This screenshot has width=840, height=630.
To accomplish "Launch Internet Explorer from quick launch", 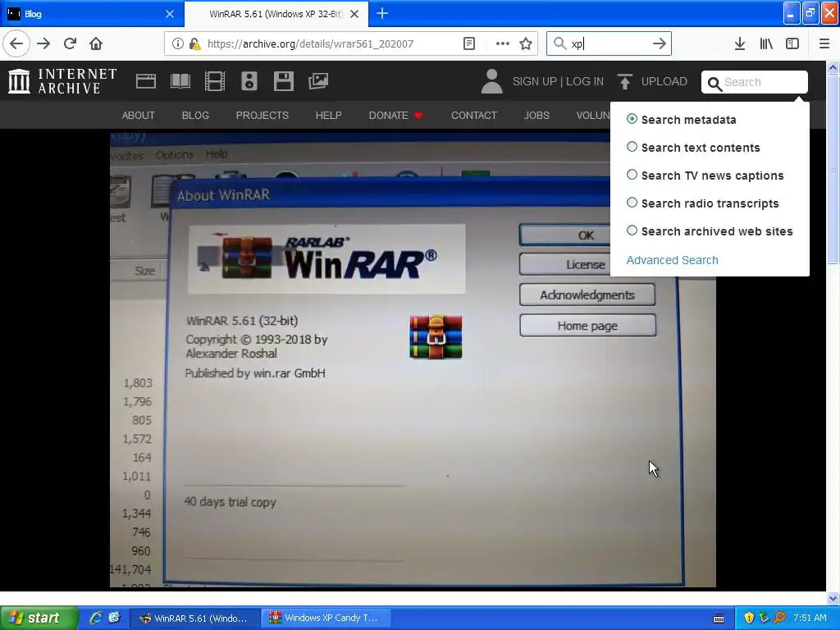I will 96,618.
